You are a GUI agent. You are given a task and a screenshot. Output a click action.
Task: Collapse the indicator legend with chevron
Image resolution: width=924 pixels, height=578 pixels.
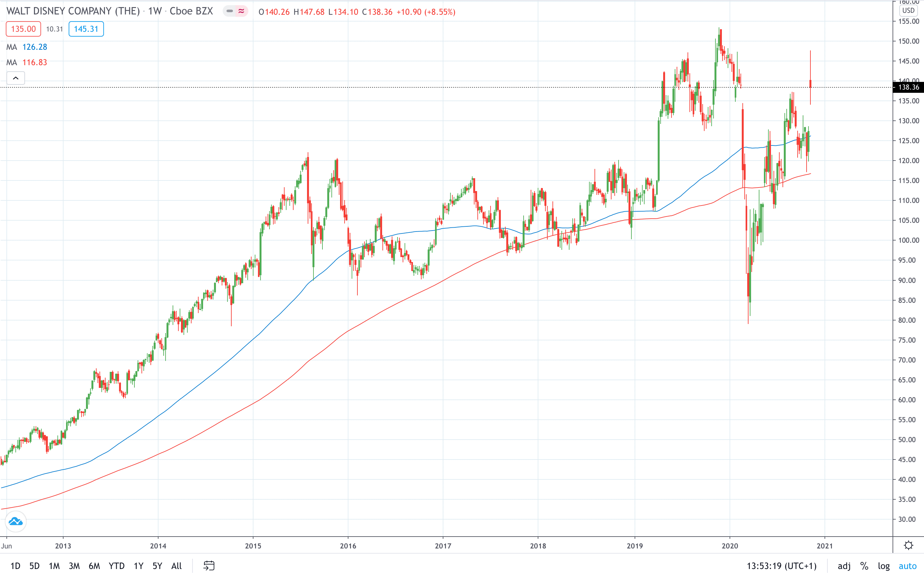16,78
